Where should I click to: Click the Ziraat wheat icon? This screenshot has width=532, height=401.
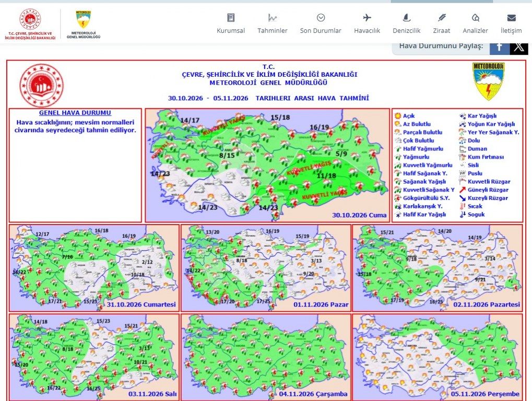441,18
